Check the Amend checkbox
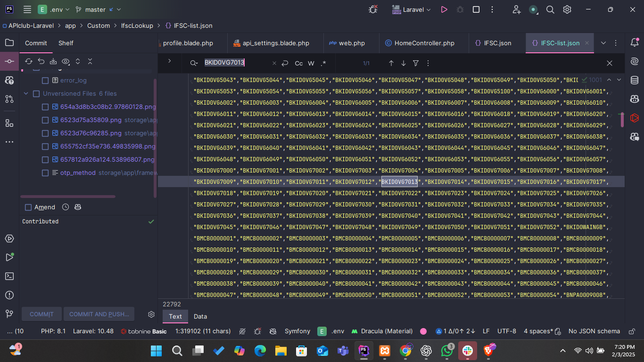This screenshot has width=644, height=362. pyautogui.click(x=28, y=207)
